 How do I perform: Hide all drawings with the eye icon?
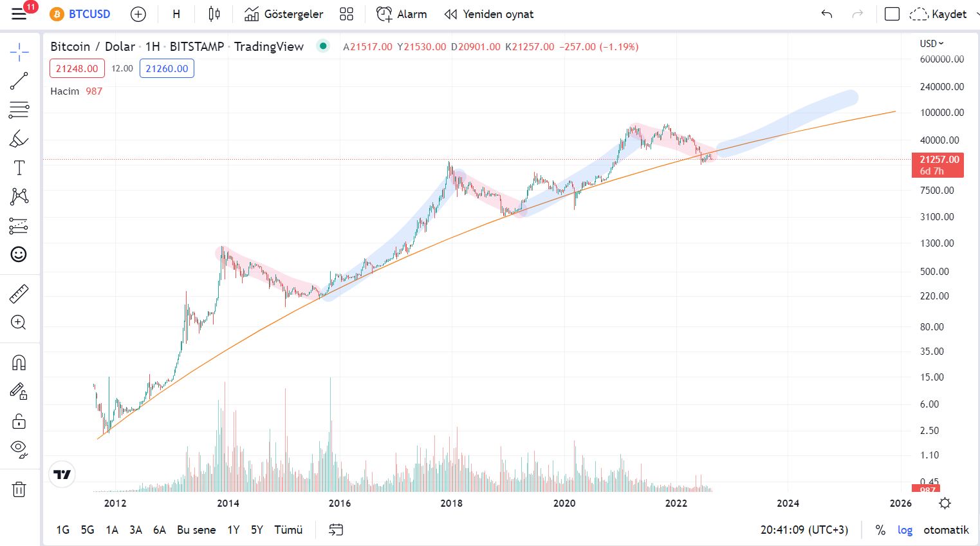point(19,449)
